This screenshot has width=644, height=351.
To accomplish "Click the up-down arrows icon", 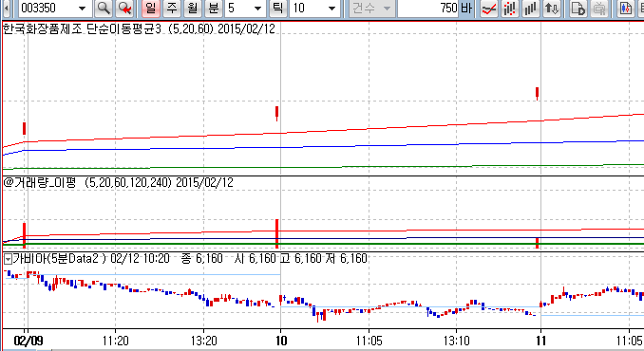I will (552, 8).
